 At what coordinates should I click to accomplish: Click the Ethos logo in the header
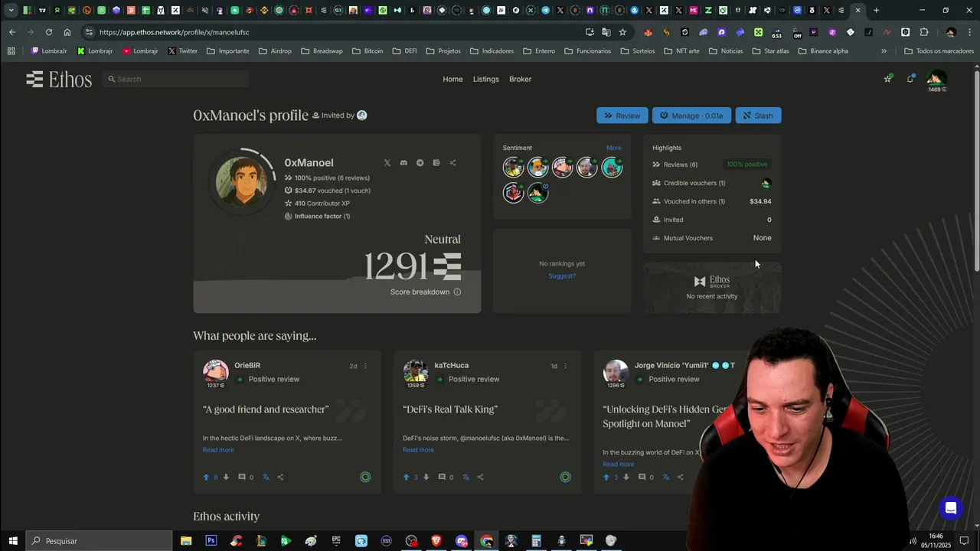(59, 80)
